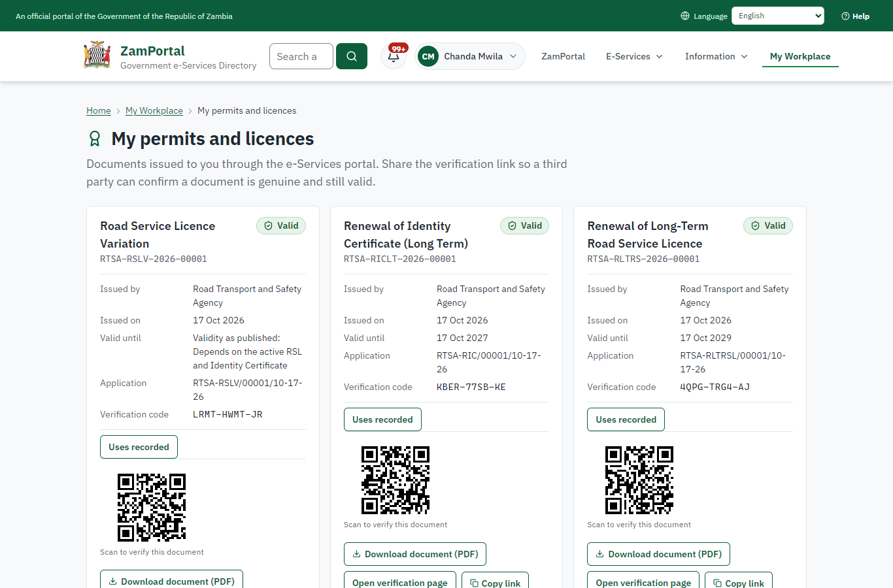Click Uses recorded on Long-Term Licence card
893x588 pixels.
tap(626, 419)
